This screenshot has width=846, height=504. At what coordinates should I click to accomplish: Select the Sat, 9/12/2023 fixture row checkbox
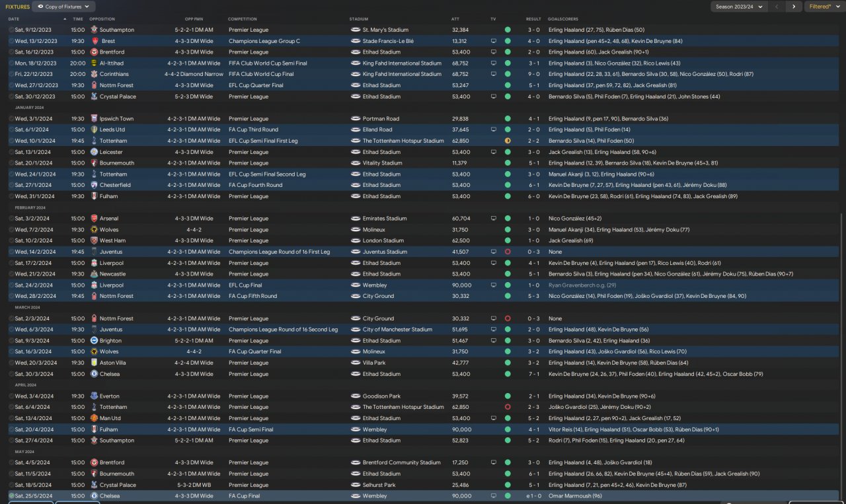[x=11, y=30]
